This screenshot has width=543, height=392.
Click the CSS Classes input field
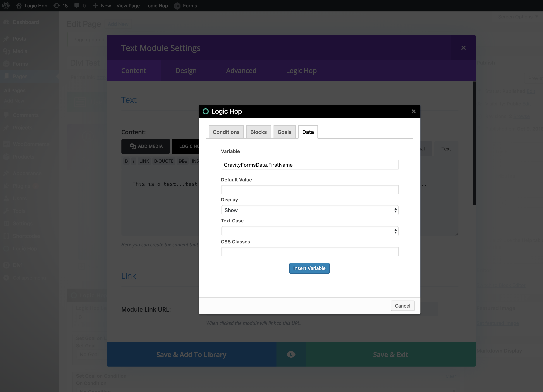(x=310, y=252)
